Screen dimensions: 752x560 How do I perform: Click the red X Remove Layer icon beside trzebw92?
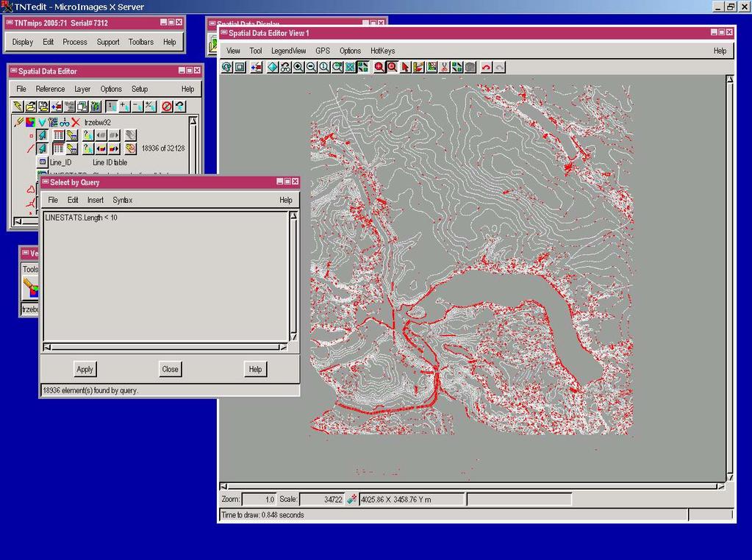pos(76,122)
